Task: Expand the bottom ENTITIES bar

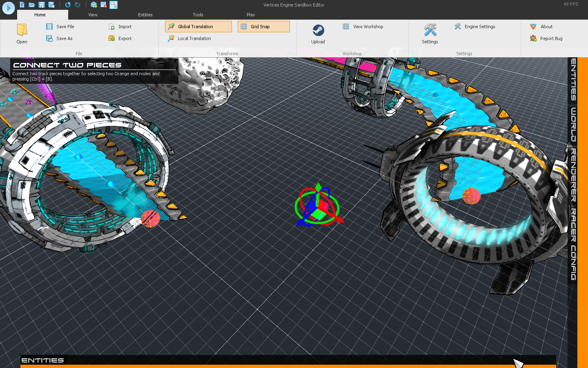Action: click(x=42, y=360)
